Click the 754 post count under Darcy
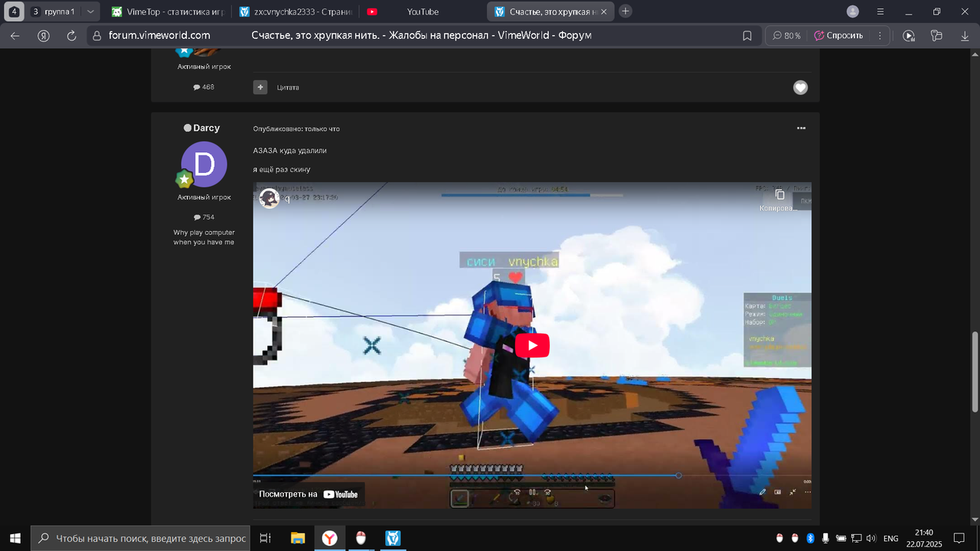 [204, 217]
